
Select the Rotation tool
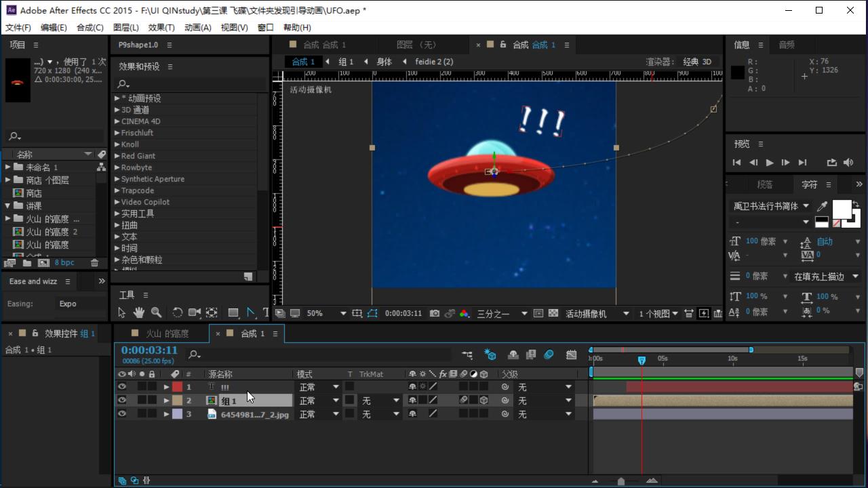[x=177, y=312]
